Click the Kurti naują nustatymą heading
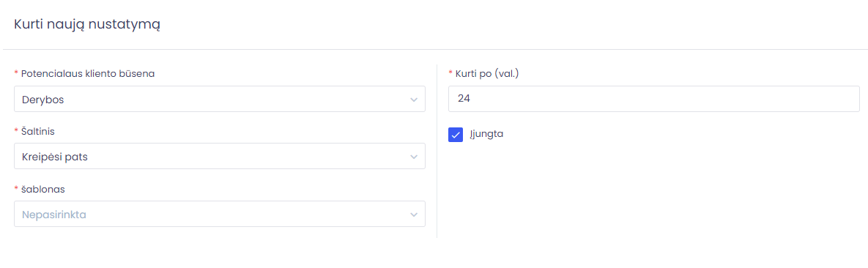The height and width of the screenshot is (268, 868). (x=87, y=24)
